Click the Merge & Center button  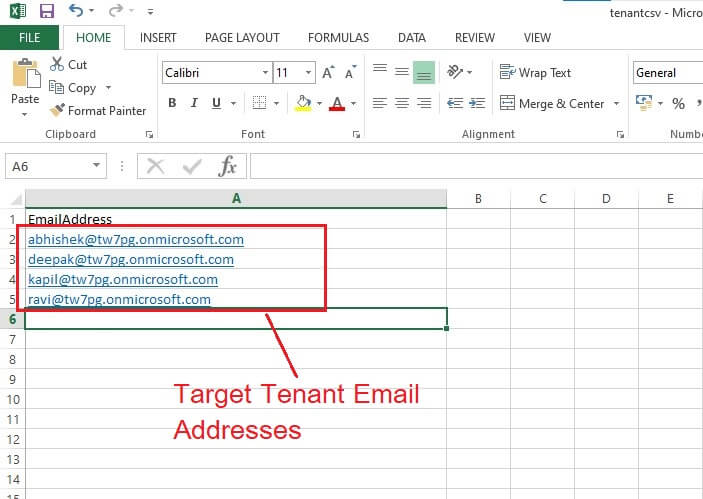(562, 104)
